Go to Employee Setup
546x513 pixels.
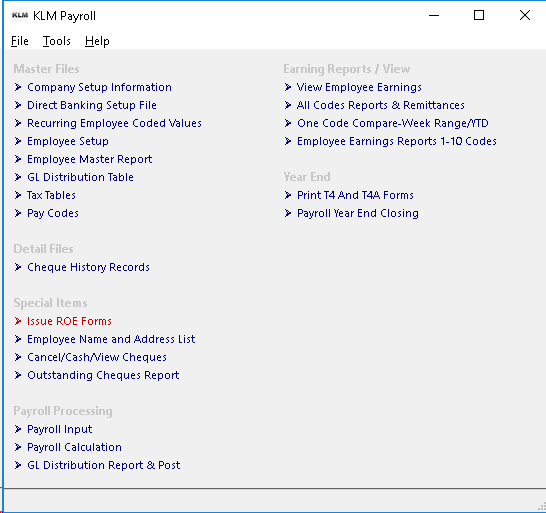(x=68, y=141)
